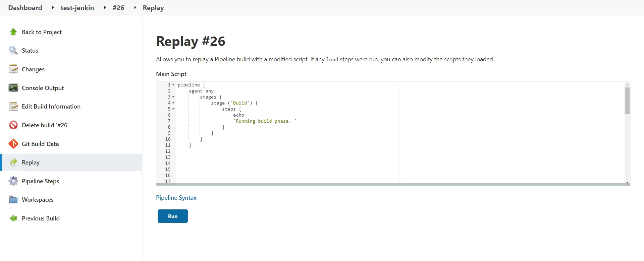Click the Changes notepad icon

click(x=13, y=69)
